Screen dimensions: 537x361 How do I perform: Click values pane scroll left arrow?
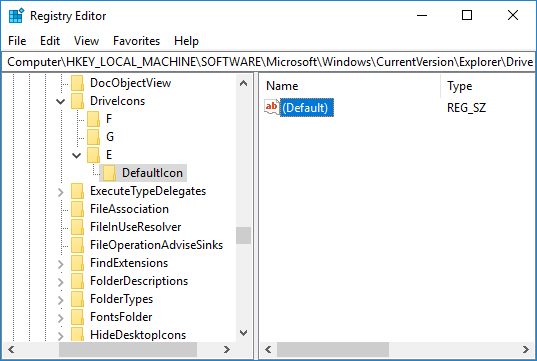coord(268,350)
